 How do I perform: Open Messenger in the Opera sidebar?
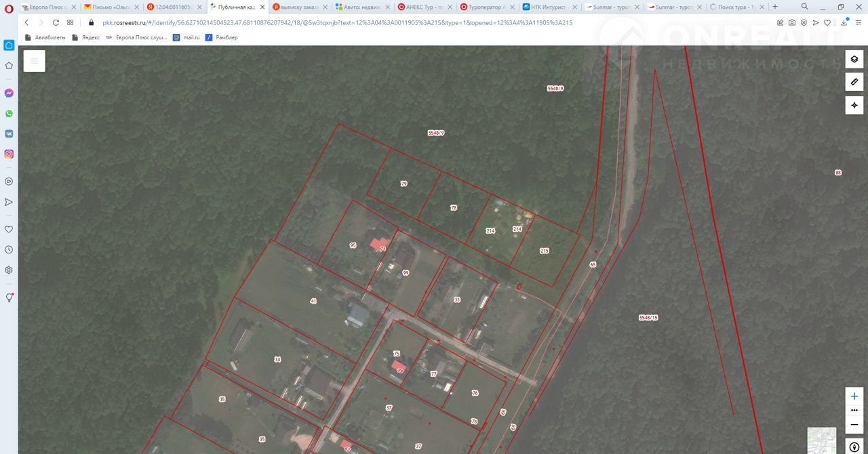coord(9,93)
